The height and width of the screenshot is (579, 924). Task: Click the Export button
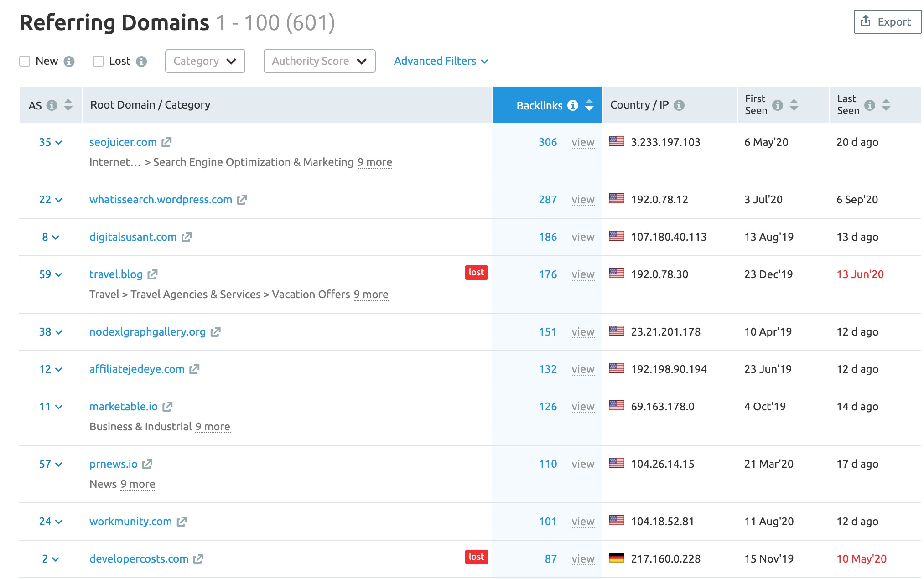coord(887,22)
